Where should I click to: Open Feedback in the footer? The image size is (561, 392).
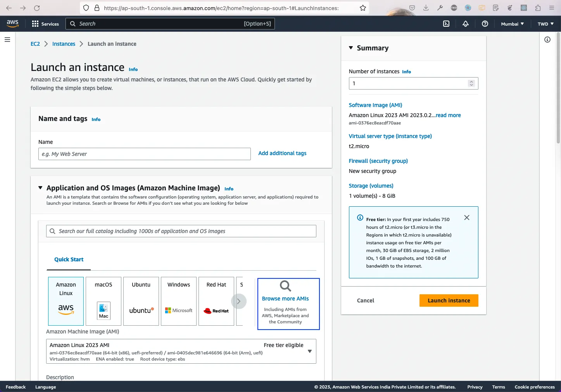click(16, 387)
